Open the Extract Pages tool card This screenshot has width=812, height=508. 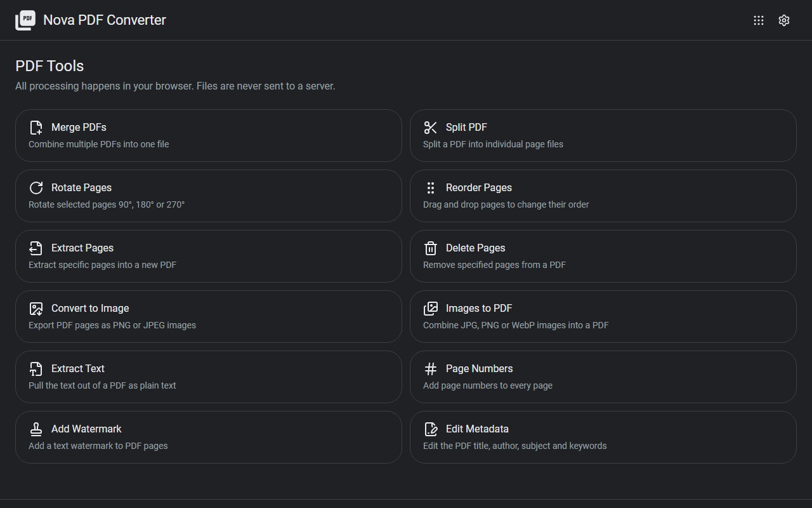209,256
